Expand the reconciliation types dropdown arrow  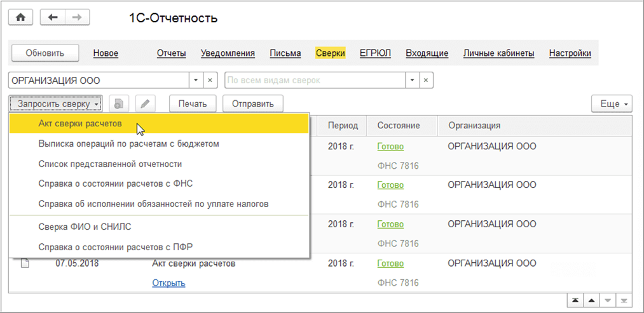(x=413, y=81)
